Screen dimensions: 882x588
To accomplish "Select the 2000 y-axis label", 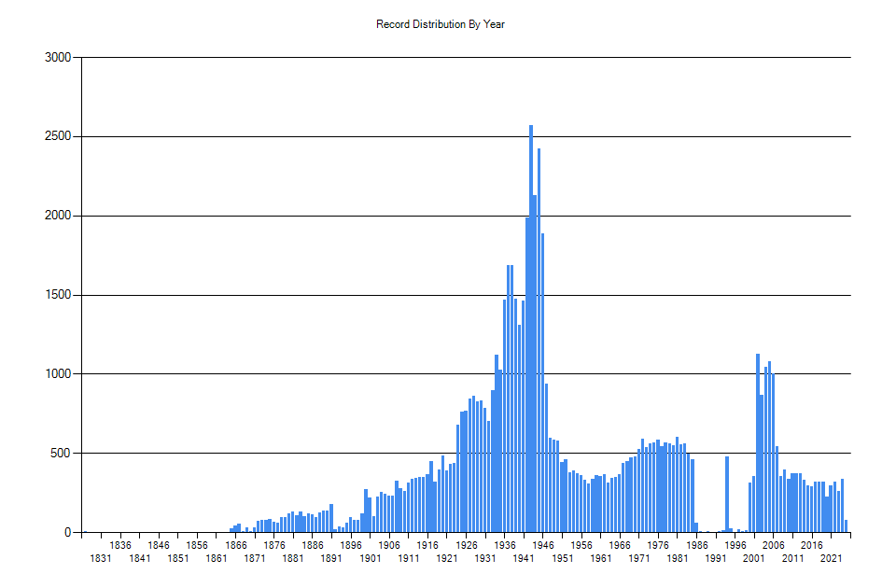I will pos(58,216).
